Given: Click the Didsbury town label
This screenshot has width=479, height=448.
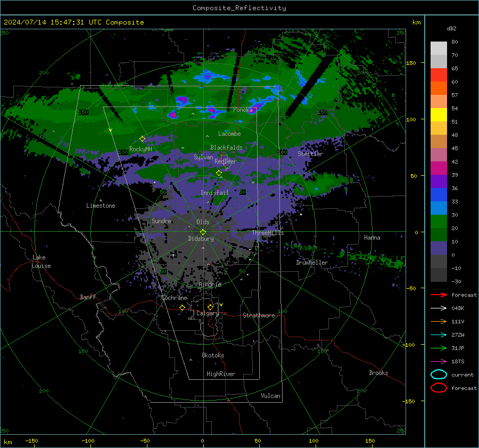Looking at the screenshot, I should [201, 239].
